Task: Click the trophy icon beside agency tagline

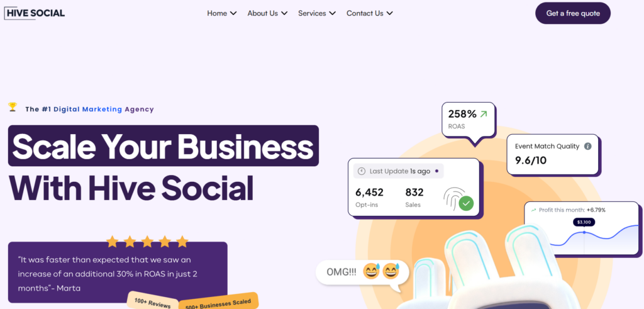Action: (x=13, y=108)
